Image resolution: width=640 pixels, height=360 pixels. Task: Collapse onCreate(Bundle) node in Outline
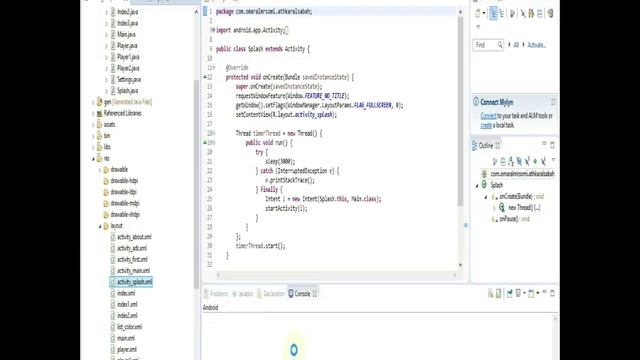click(x=486, y=197)
